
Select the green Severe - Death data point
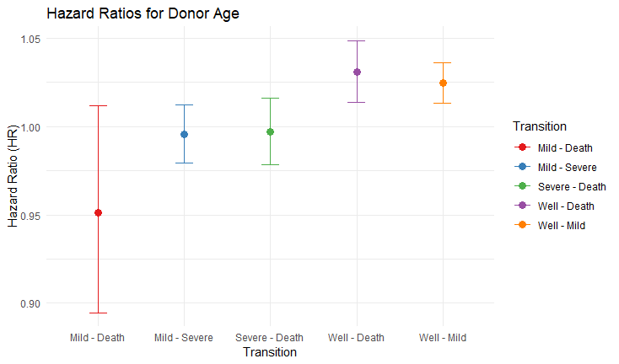tap(270, 131)
